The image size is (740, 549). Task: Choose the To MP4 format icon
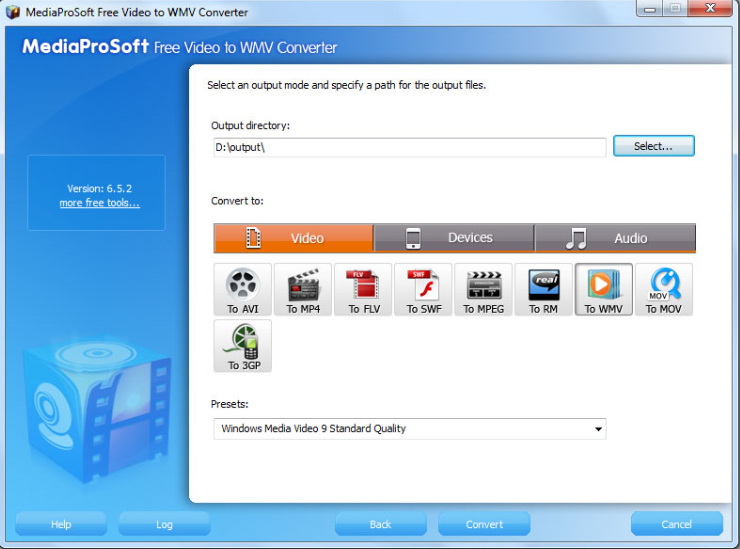(x=303, y=289)
